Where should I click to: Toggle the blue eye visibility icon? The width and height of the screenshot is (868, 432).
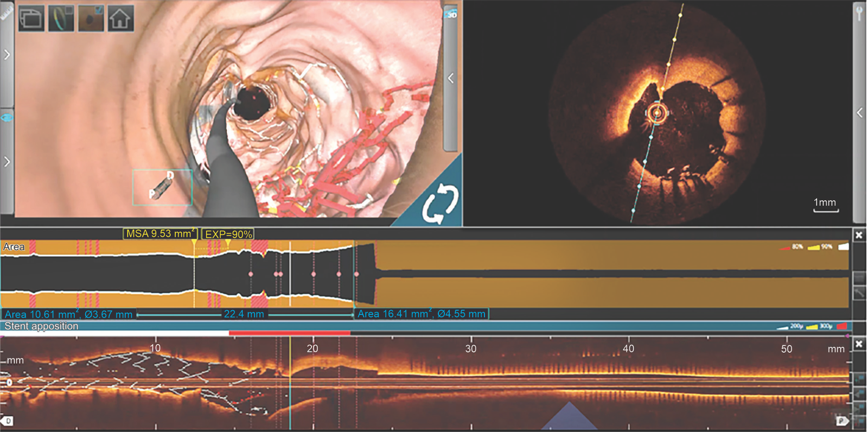pyautogui.click(x=7, y=117)
